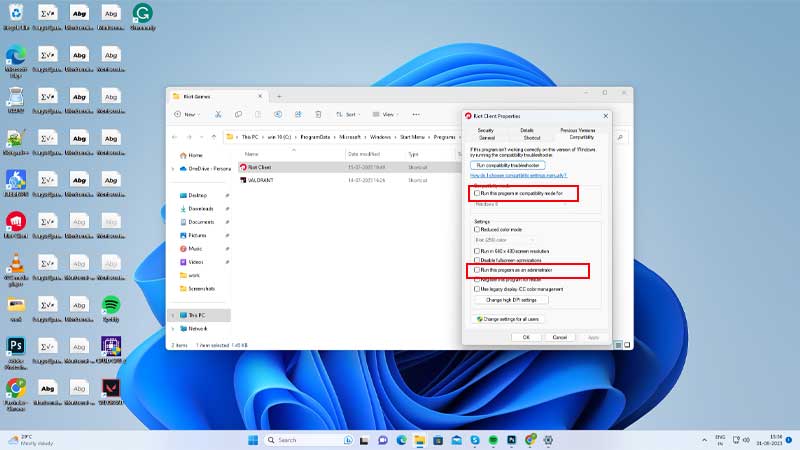Expand the This PC tree node

(173, 315)
